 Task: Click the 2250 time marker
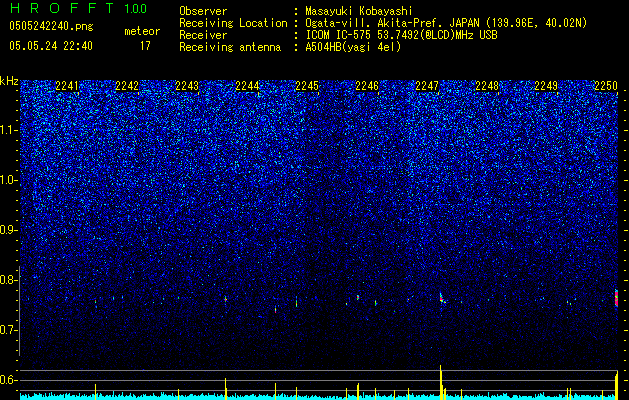[606, 85]
